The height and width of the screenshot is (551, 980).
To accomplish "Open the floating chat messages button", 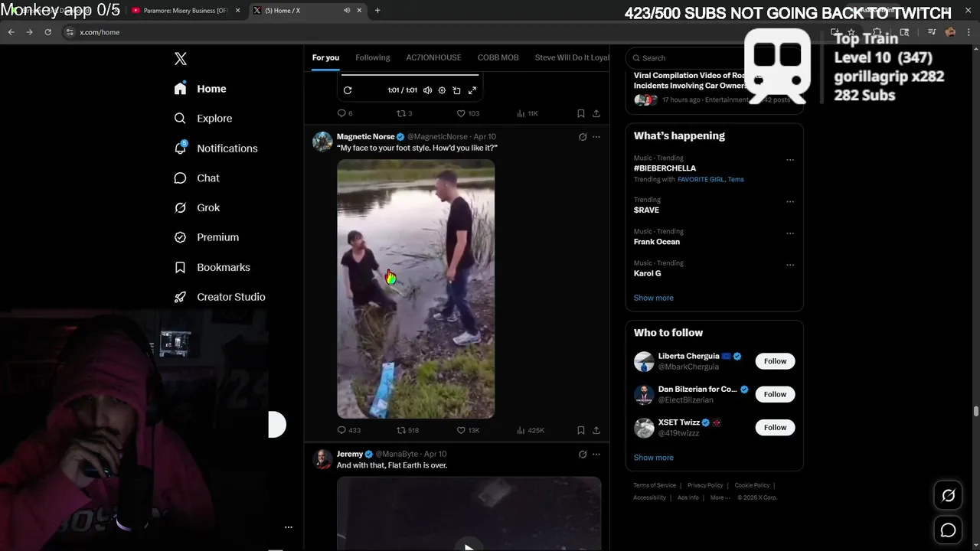I will click(948, 530).
